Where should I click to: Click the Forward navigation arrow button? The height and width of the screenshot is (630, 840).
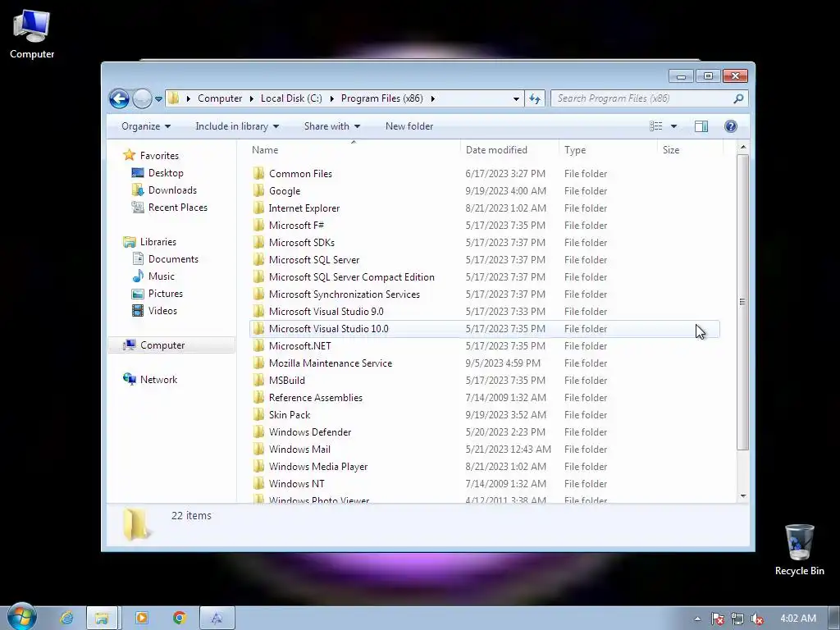[142, 98]
